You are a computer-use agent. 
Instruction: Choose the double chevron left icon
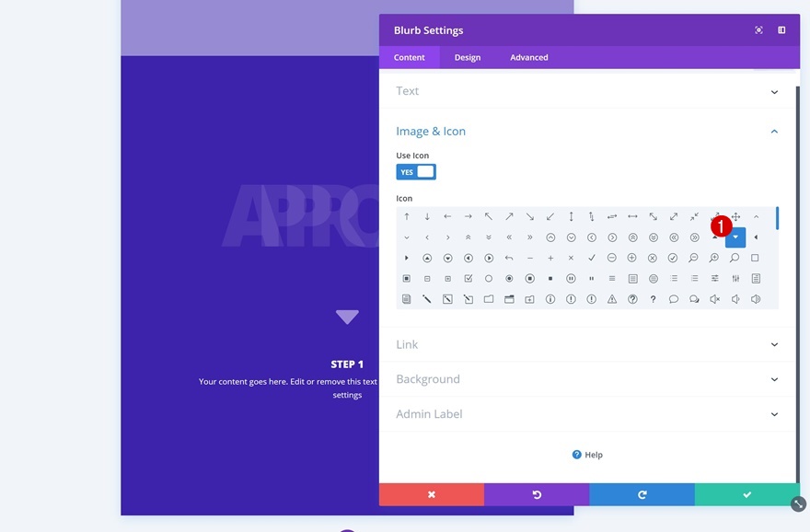[509, 237]
